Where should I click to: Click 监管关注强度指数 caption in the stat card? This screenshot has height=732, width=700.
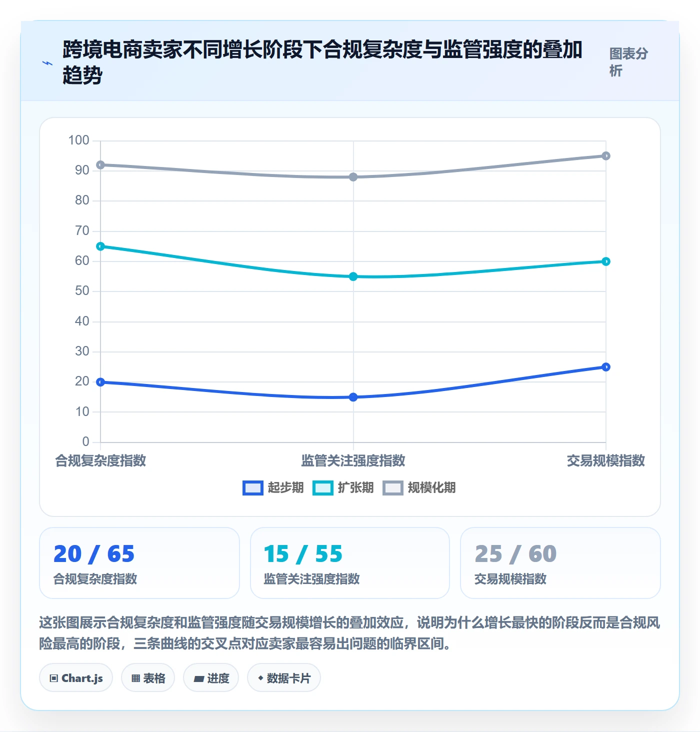(311, 579)
